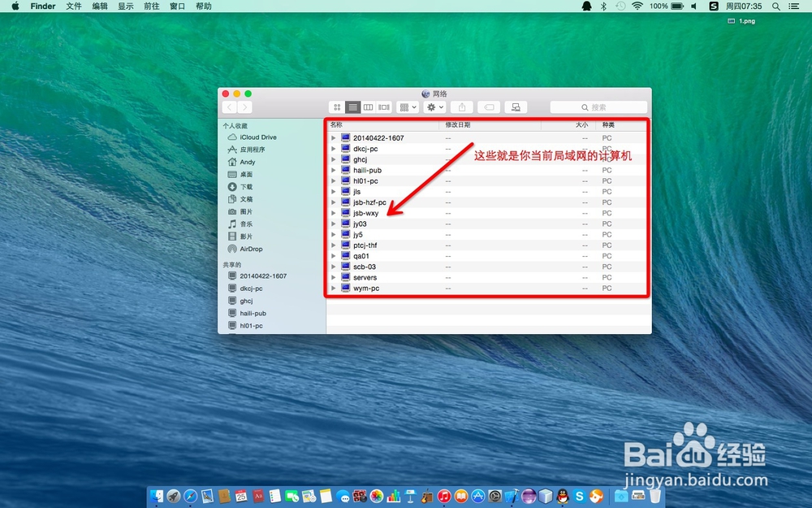812x508 pixels.
Task: Open Safari from the Dock
Action: pyautogui.click(x=191, y=496)
